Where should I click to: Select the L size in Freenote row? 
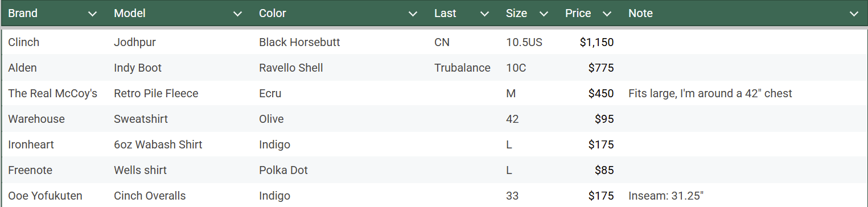point(509,170)
